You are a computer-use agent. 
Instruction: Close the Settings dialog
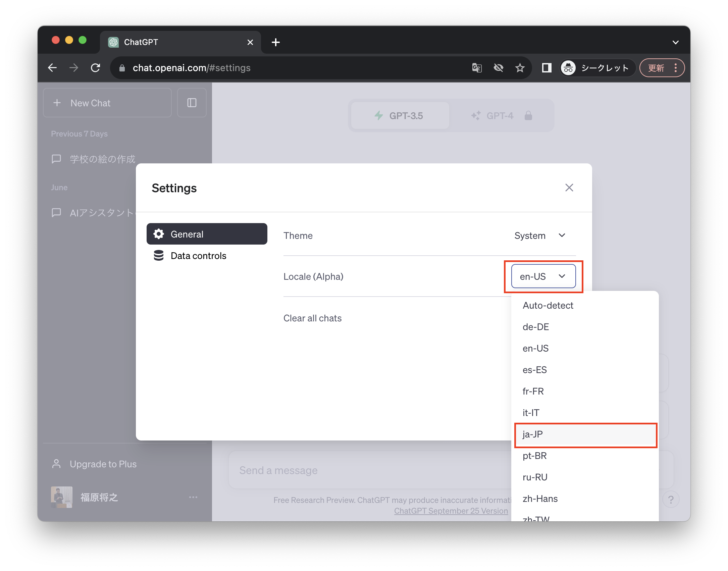click(569, 188)
